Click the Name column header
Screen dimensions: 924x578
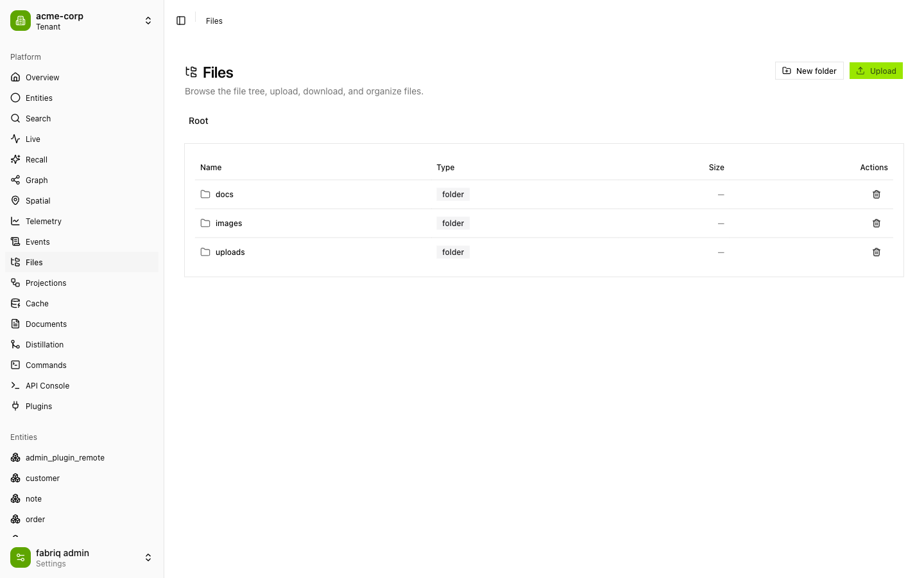pos(210,167)
